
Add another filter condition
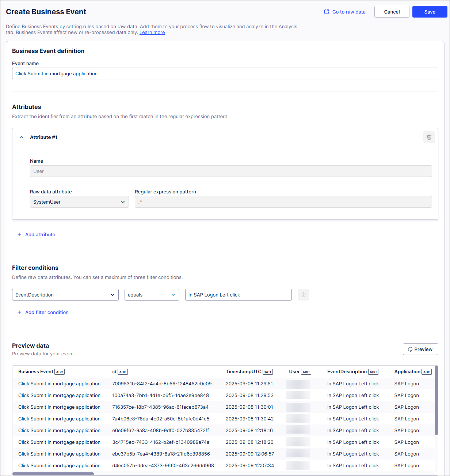(x=43, y=312)
